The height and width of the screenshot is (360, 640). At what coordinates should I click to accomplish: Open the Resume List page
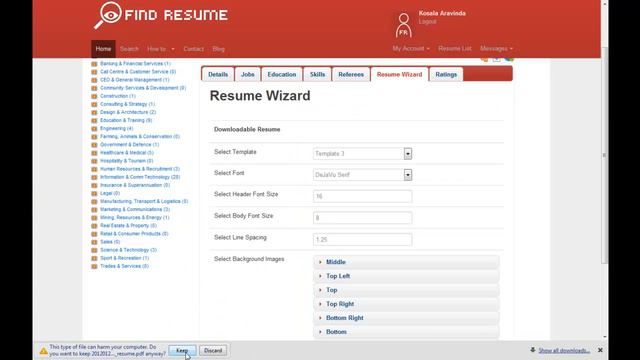455,49
